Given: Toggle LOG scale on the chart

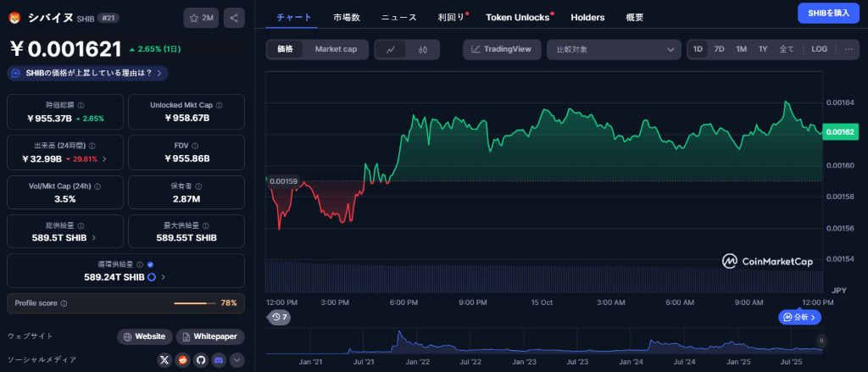Looking at the screenshot, I should click(819, 49).
